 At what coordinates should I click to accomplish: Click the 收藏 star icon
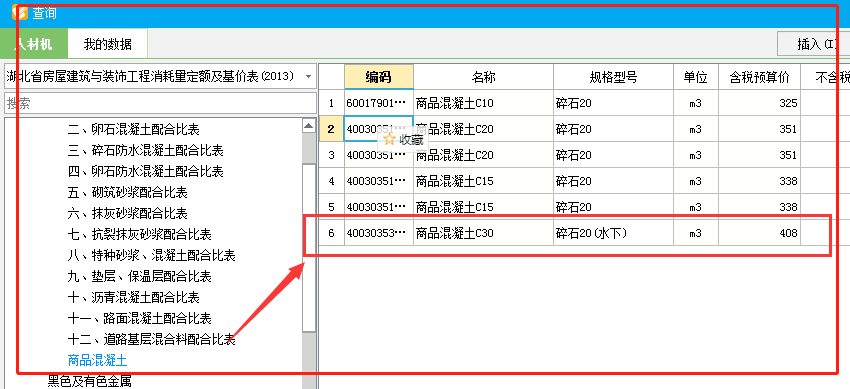(x=389, y=139)
